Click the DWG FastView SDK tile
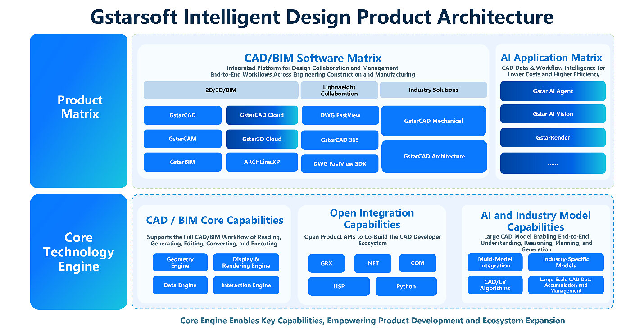This screenshot has width=644, height=330. 340,164
